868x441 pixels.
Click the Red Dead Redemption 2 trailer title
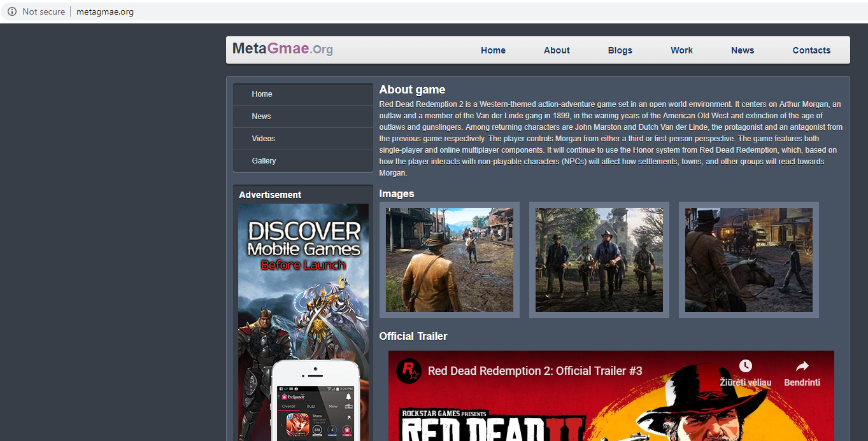pyautogui.click(x=535, y=371)
